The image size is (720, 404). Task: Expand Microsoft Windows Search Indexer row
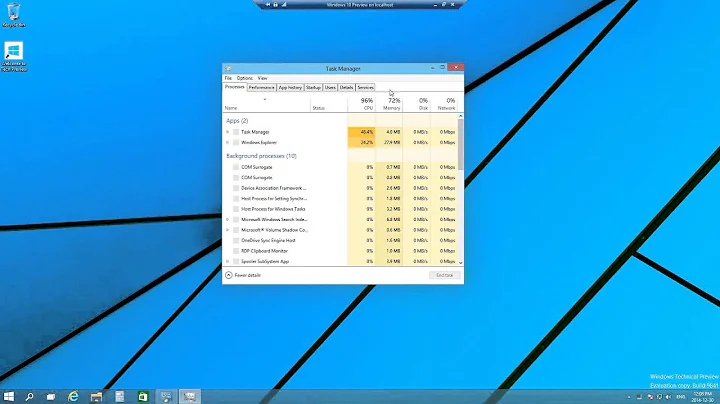[227, 219]
